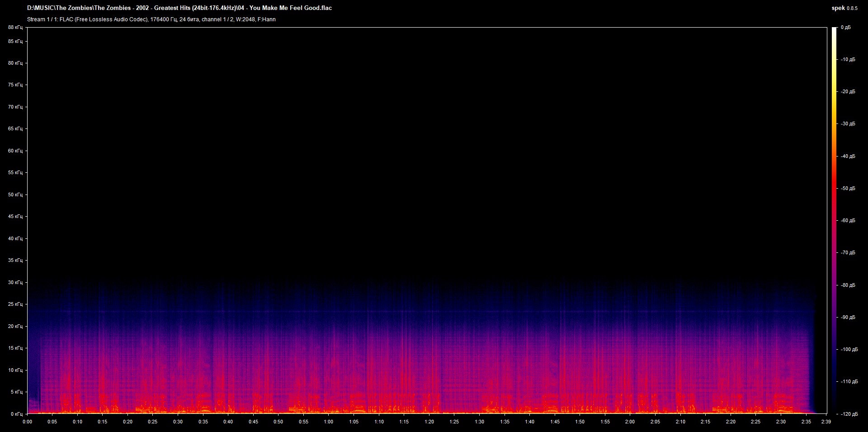
Task: Click the 0:30 time axis label
Action: click(x=178, y=422)
